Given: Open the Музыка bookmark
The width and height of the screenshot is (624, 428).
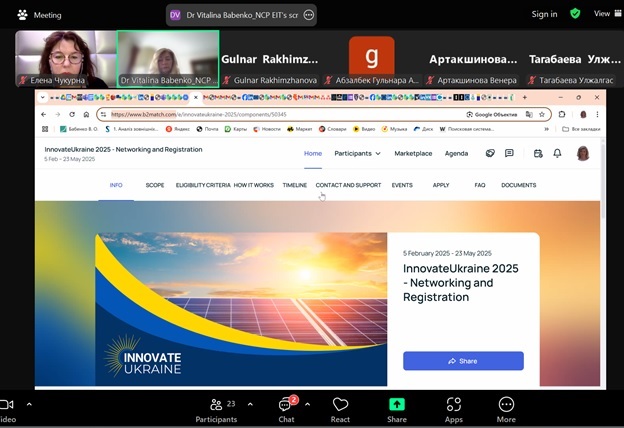Looking at the screenshot, I should [x=394, y=129].
